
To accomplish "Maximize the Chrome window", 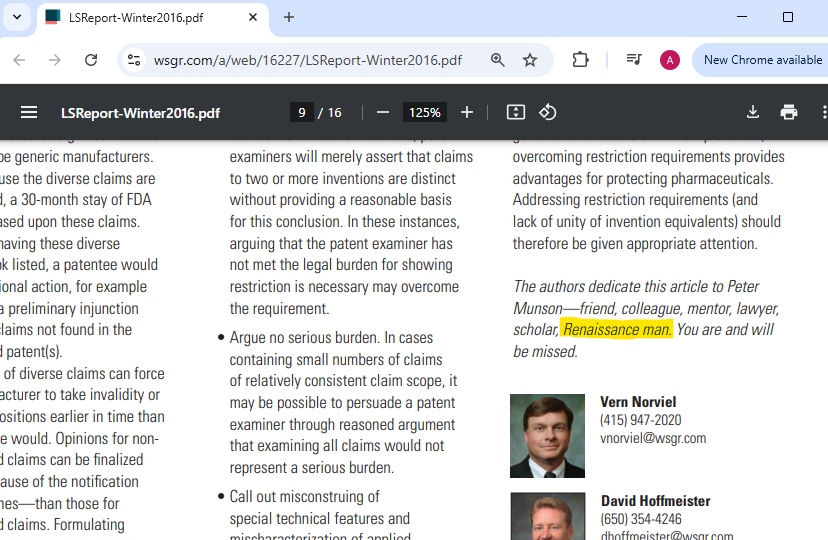I will [x=788, y=17].
